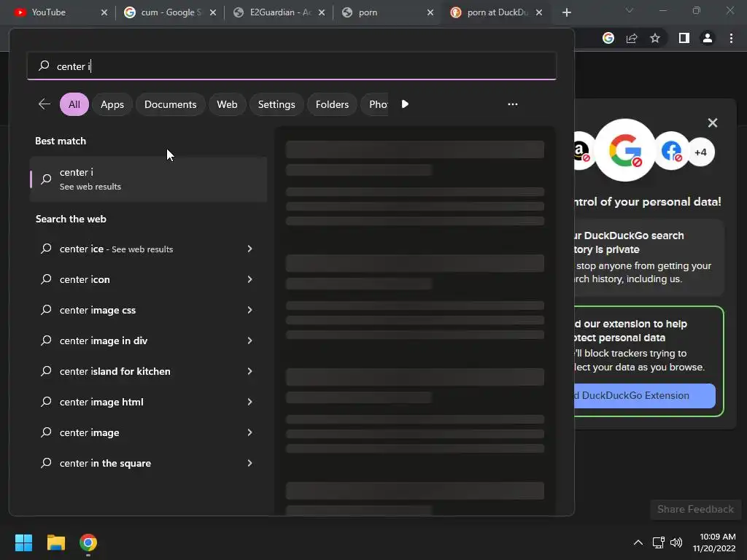Select the All search filter
The height and width of the screenshot is (560, 747).
[74, 104]
